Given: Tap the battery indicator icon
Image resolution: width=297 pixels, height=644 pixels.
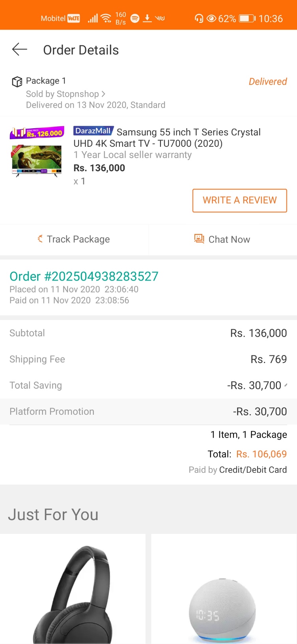Looking at the screenshot, I should click(247, 19).
